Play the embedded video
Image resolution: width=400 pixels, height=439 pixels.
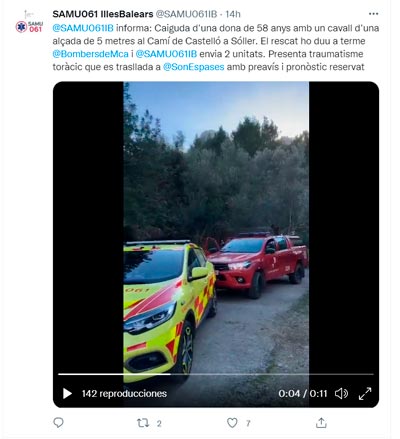pos(67,393)
